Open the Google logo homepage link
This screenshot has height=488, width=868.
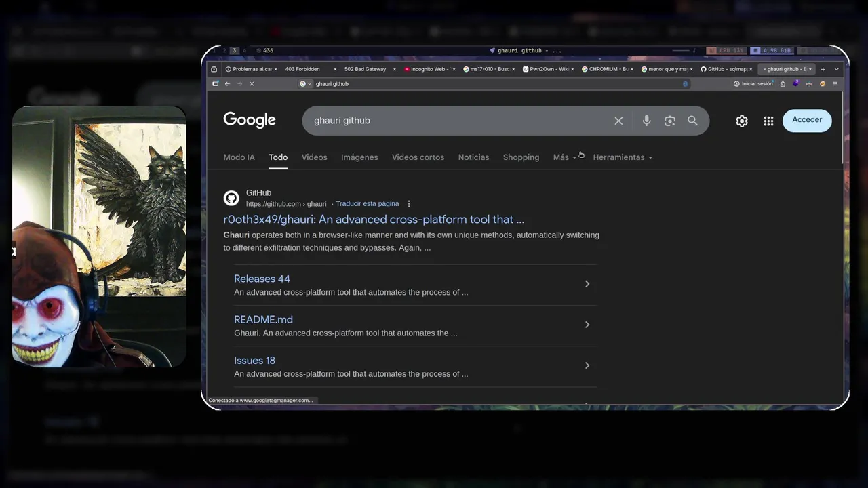tap(250, 121)
